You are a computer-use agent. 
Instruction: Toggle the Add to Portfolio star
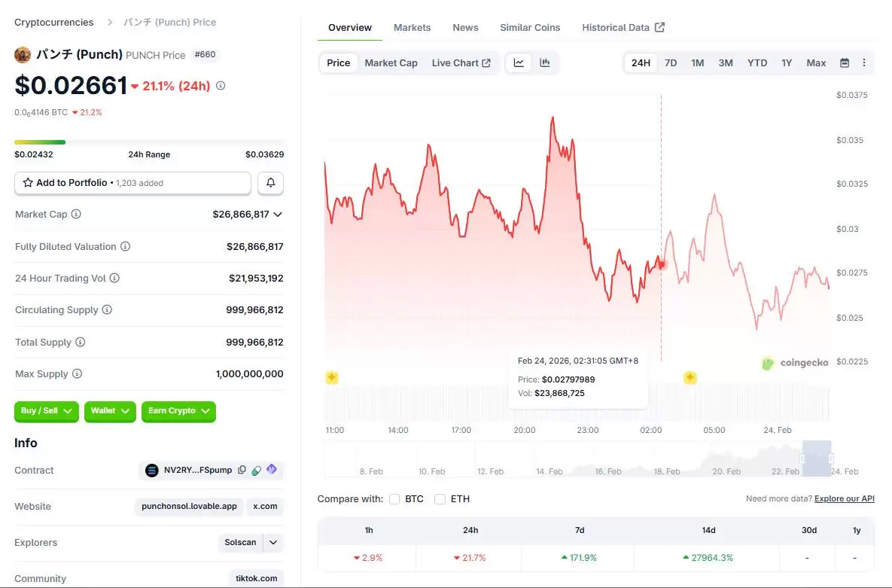(28, 183)
